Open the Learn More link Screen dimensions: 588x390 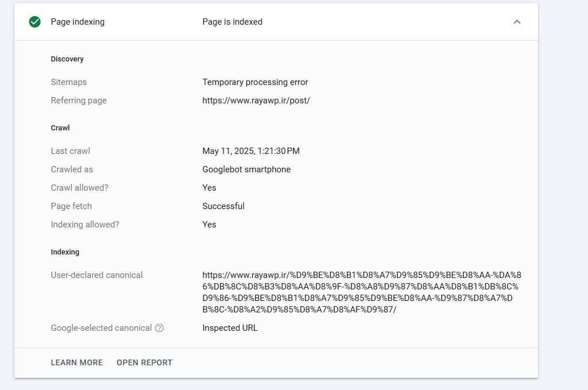(x=77, y=362)
